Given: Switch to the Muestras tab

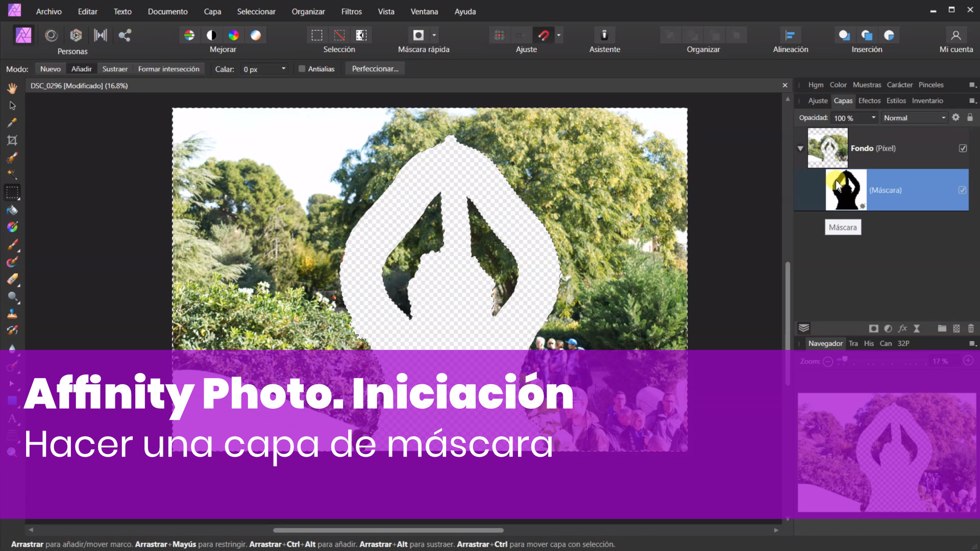Looking at the screenshot, I should [867, 85].
